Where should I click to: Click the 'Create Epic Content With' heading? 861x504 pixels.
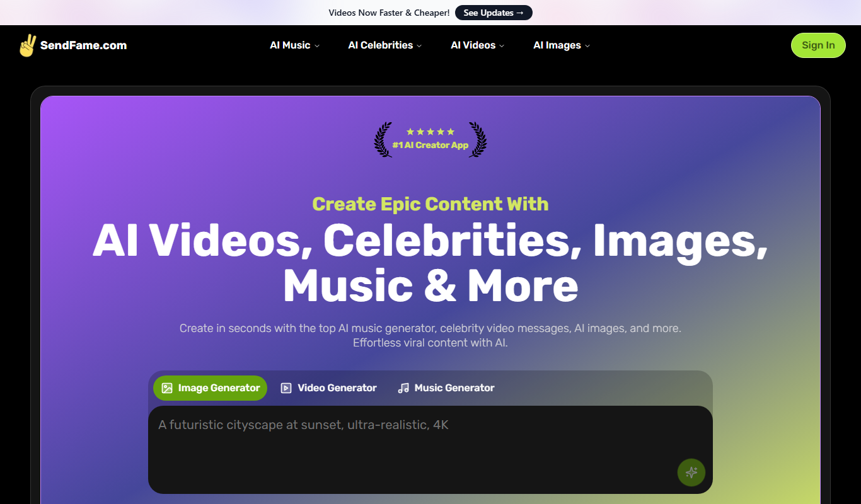point(430,204)
